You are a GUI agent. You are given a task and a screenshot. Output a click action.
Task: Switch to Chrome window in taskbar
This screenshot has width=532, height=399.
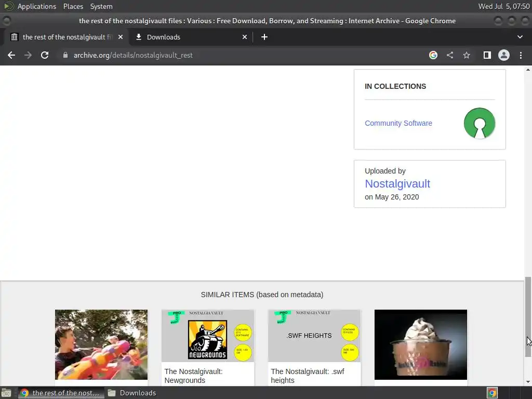[61, 393]
